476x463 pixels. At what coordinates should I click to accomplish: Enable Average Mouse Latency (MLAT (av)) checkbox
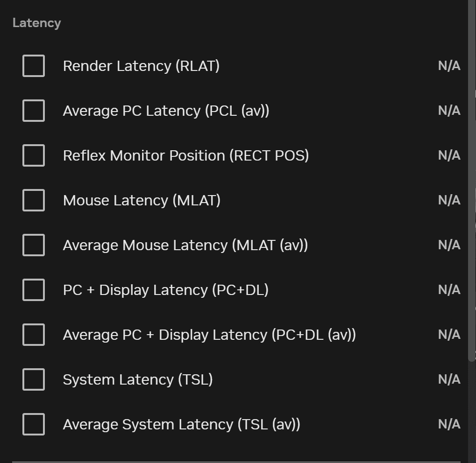coord(34,245)
